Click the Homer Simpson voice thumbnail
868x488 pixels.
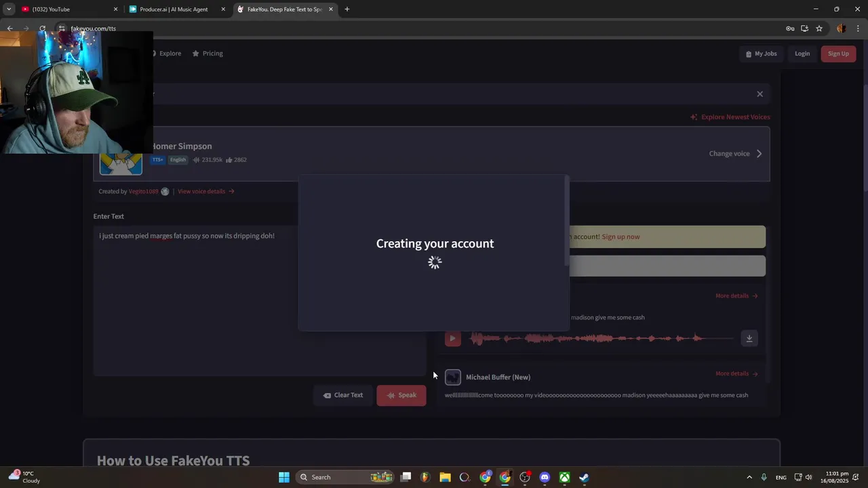[121, 163]
